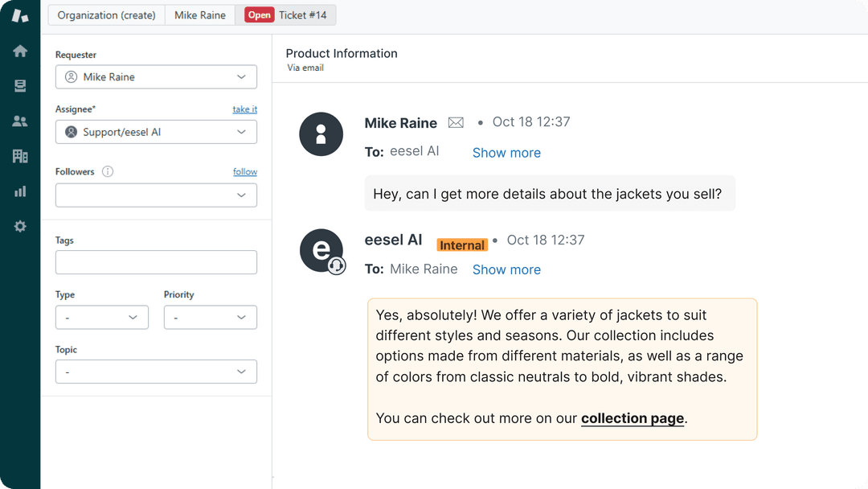Click the take it link for Assignee

pyautogui.click(x=244, y=109)
